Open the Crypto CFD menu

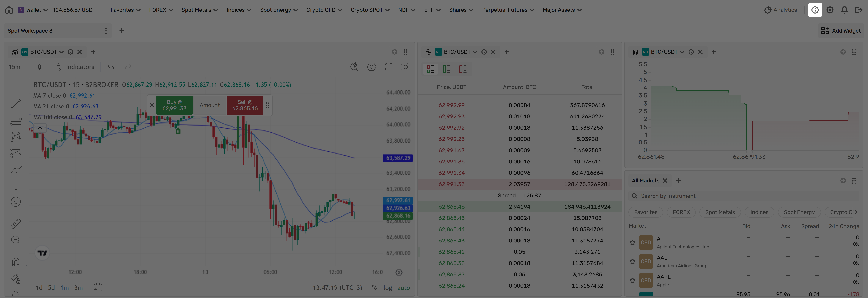[x=324, y=10]
